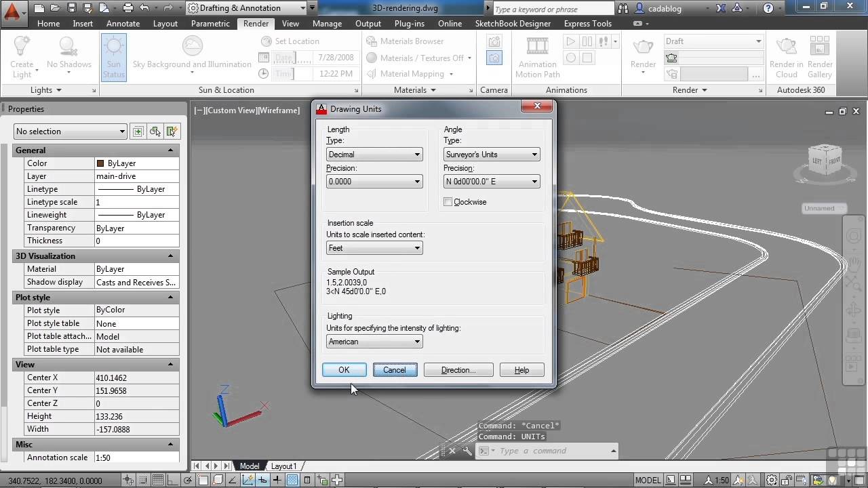Image resolution: width=868 pixels, height=488 pixels.
Task: Click the Render in Cloud icon
Action: pyautogui.click(x=786, y=47)
